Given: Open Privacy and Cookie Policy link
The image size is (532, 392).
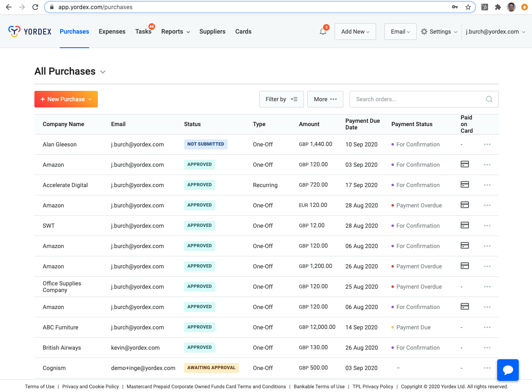Looking at the screenshot, I should click(90, 387).
